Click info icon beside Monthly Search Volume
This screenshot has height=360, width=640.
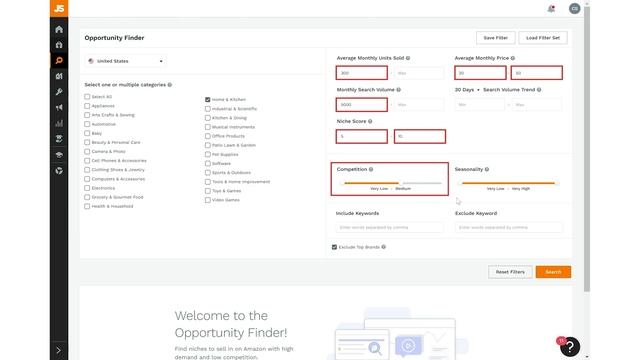[398, 90]
